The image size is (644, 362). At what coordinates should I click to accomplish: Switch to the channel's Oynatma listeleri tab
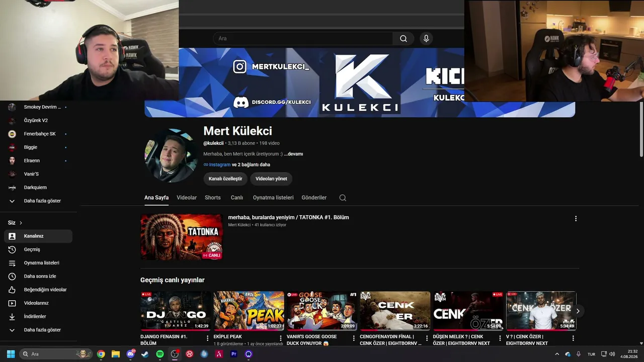pos(273,198)
